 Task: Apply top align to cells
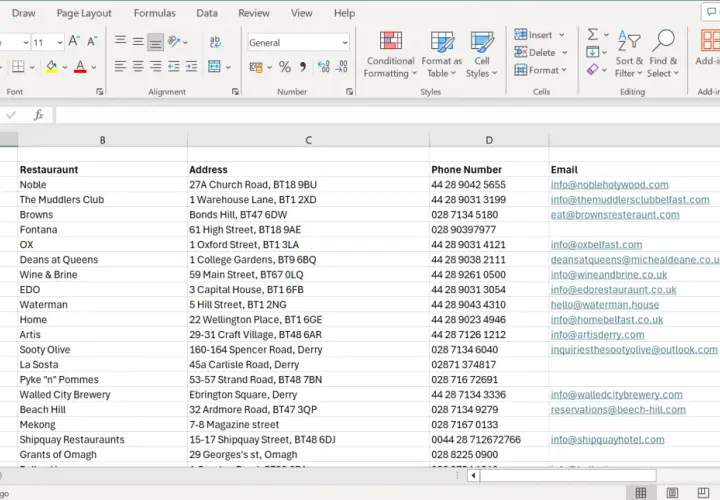[x=120, y=42]
